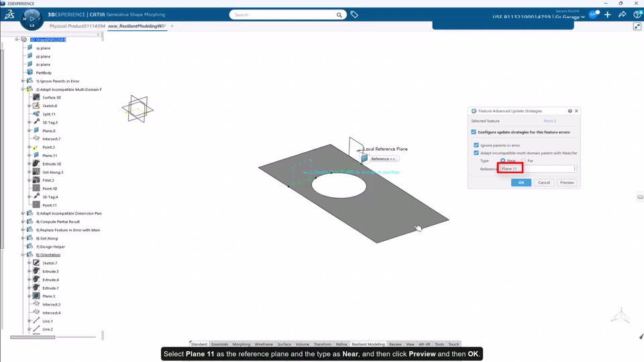
Task: Add a new tab with plus button
Action: [x=172, y=26]
